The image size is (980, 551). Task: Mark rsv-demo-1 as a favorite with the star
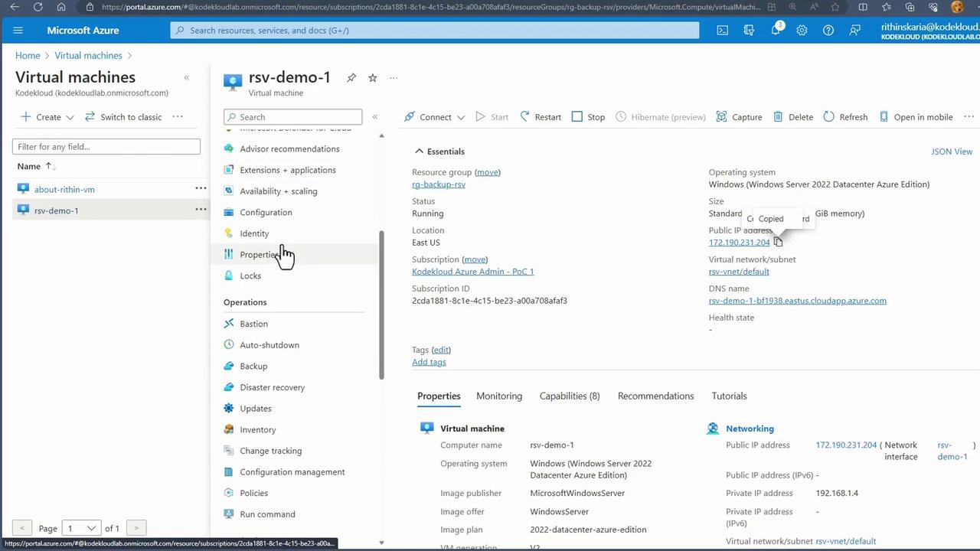373,78
